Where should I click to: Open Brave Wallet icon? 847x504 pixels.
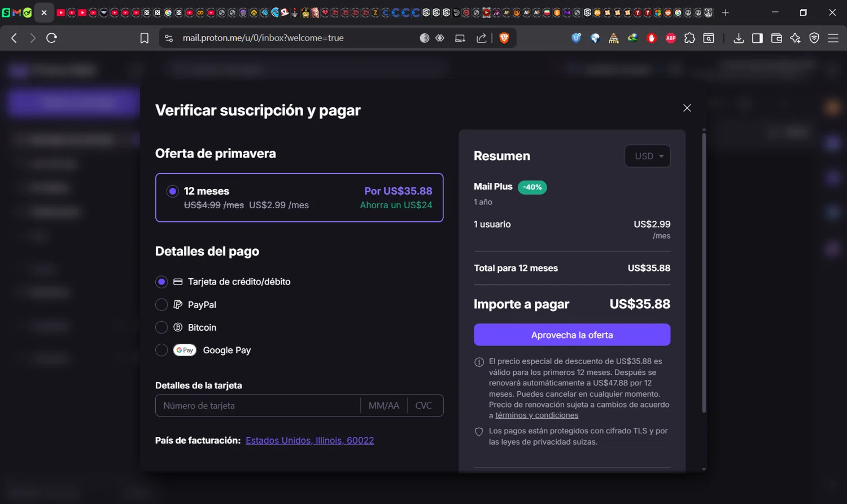click(776, 38)
